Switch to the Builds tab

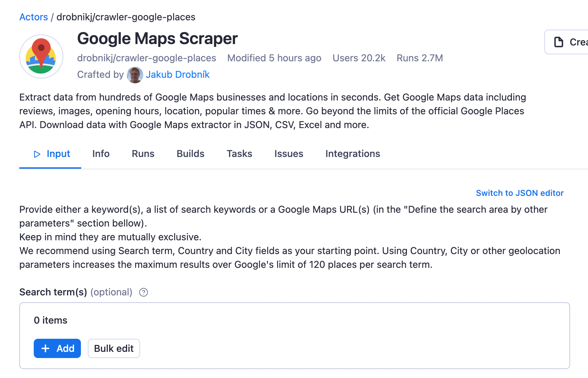[190, 154]
